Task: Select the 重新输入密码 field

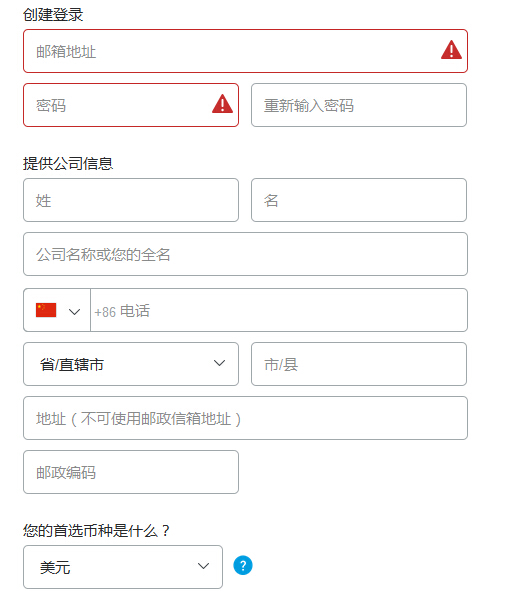Action: click(x=359, y=105)
